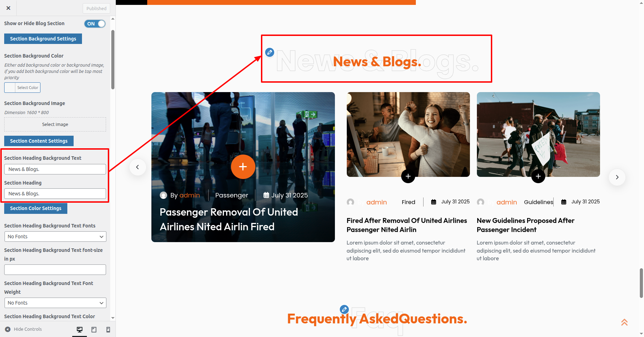Switch to tablet preview device icon
The width and height of the screenshot is (644, 337).
(x=94, y=329)
